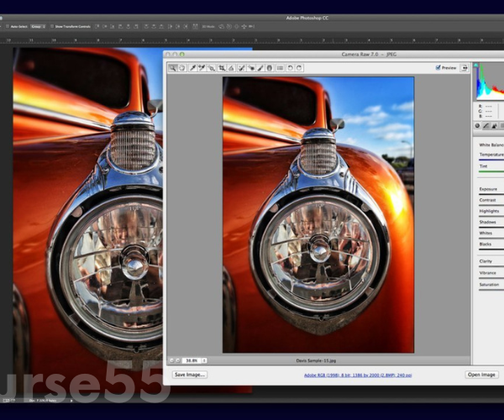Click the Shadows label
The width and height of the screenshot is (504, 420).
[487, 222]
